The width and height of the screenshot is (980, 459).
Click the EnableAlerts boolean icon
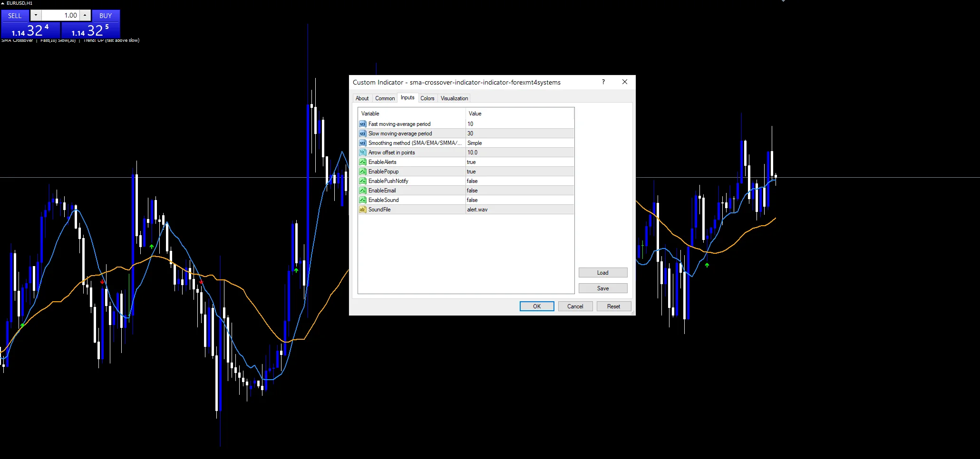tap(362, 162)
